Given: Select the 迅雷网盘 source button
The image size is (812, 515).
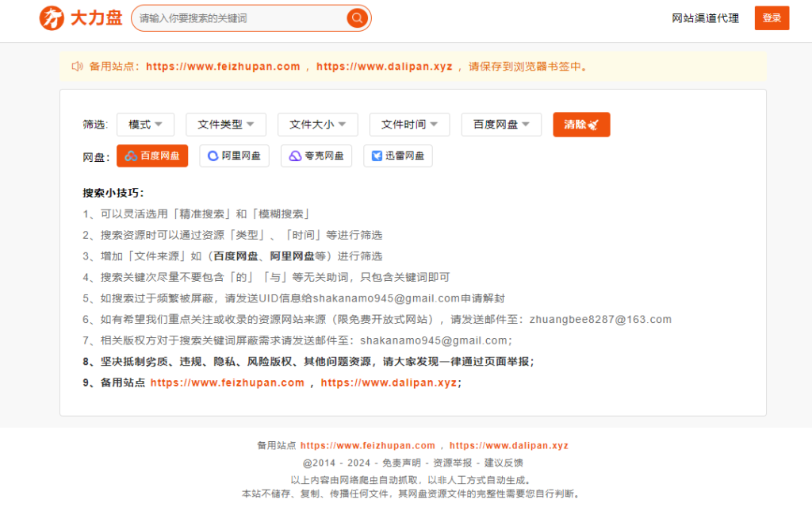Looking at the screenshot, I should click(398, 156).
